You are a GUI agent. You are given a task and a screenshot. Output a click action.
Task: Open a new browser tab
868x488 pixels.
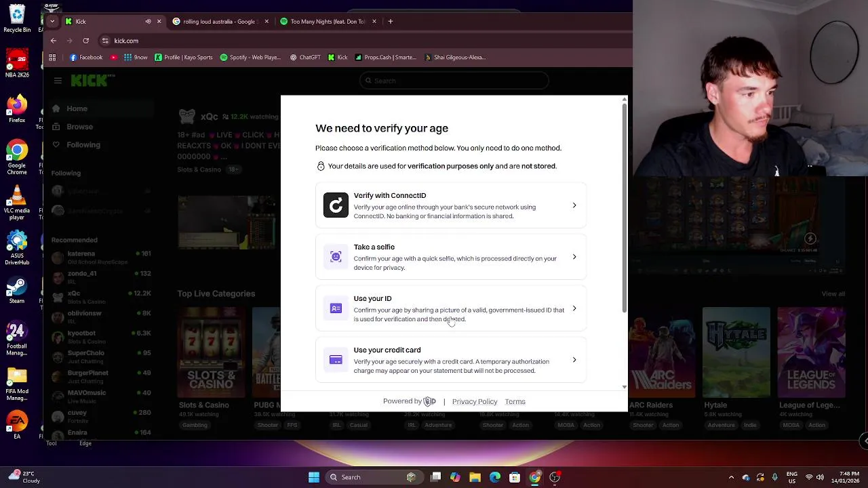pos(391,21)
